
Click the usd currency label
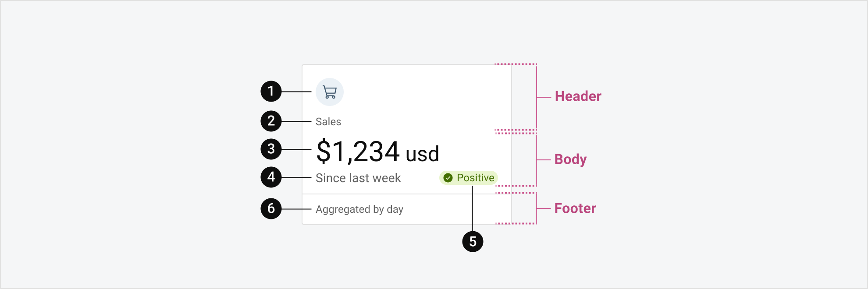pos(423,154)
